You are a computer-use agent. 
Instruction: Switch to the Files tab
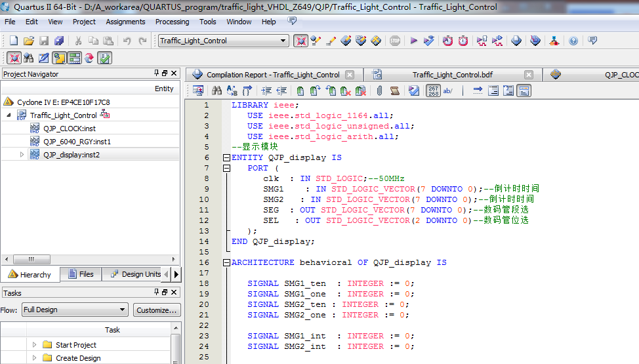point(81,274)
